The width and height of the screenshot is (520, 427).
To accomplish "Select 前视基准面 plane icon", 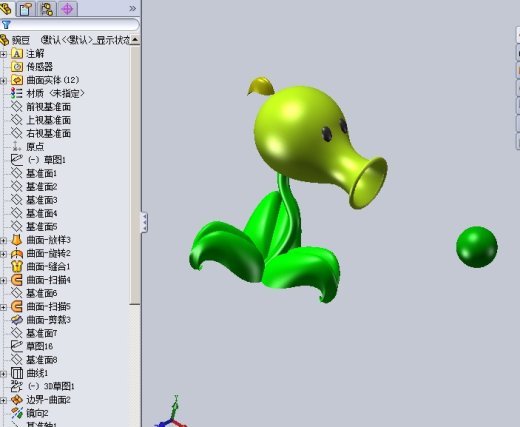I will pos(17,107).
